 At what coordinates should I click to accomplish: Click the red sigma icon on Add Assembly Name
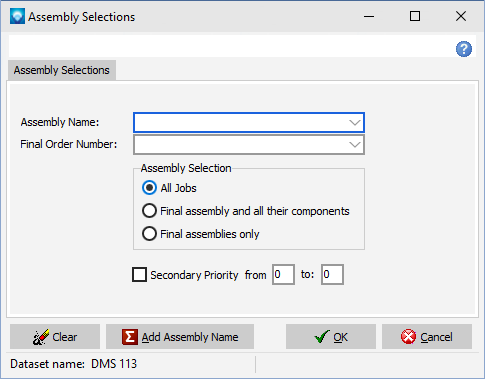[130, 337]
